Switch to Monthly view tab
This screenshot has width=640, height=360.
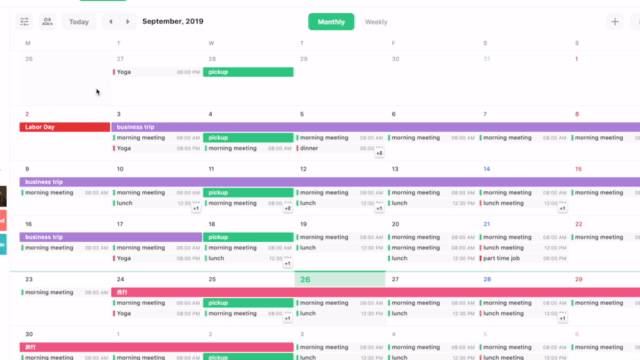[x=331, y=22]
